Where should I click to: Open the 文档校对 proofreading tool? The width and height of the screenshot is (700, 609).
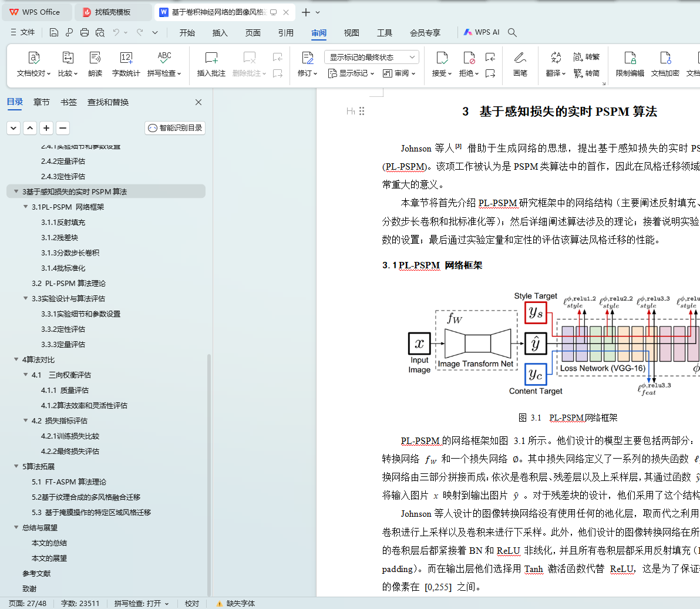click(33, 64)
